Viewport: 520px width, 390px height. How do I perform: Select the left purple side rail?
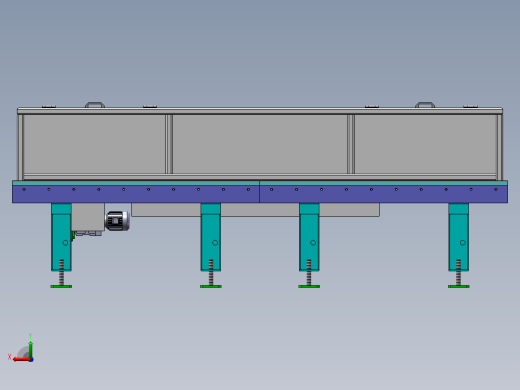[x=136, y=194]
